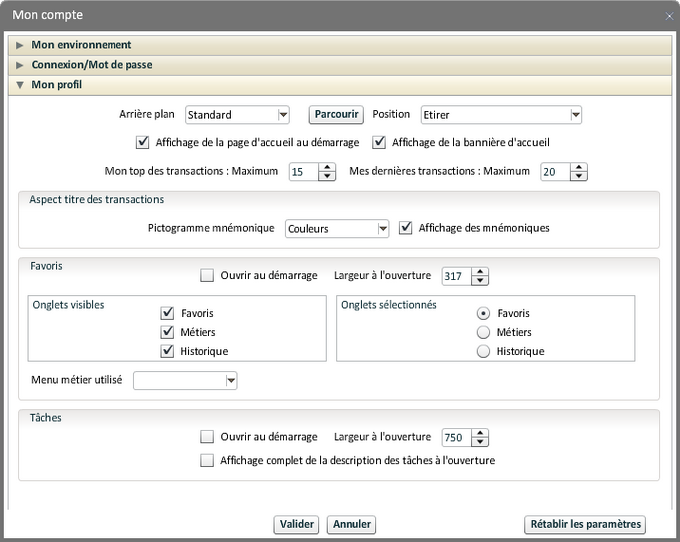This screenshot has width=680, height=542.
Task: Expand the Mon environnement section
Action: (x=81, y=45)
